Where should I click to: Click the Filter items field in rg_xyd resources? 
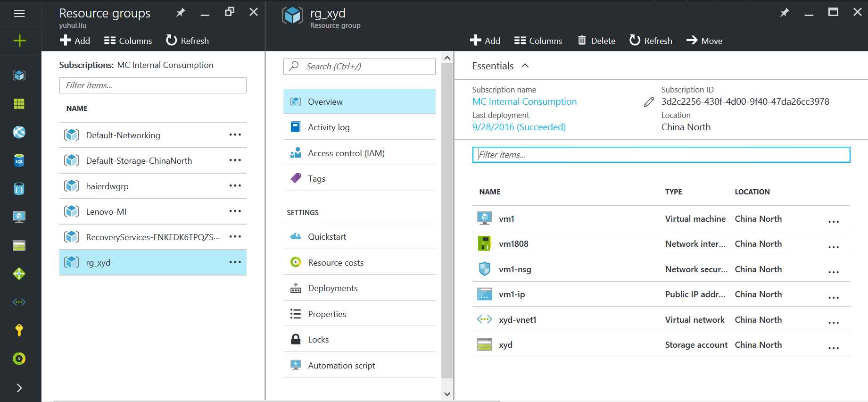pyautogui.click(x=661, y=155)
